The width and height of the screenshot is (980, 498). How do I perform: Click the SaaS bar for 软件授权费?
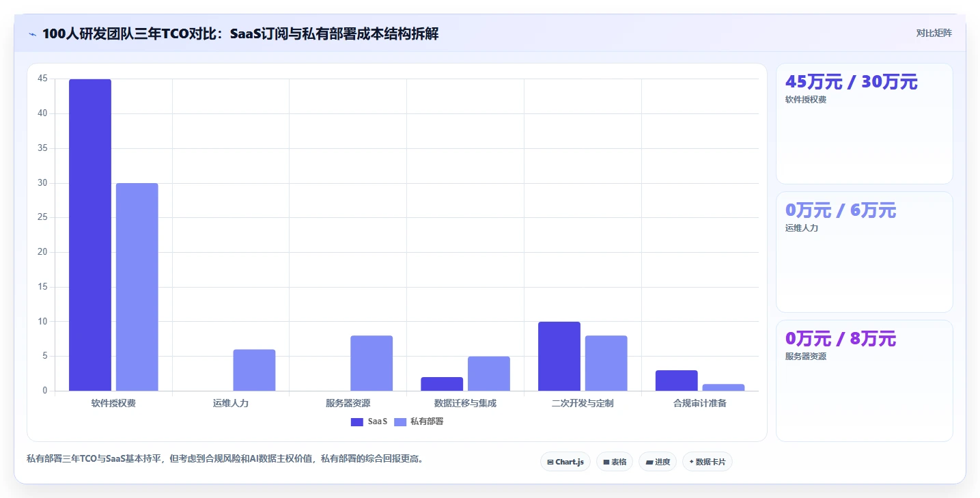click(90, 235)
